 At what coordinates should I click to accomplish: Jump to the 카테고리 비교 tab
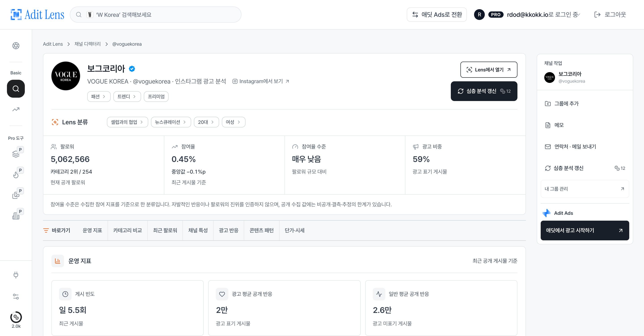click(x=127, y=230)
